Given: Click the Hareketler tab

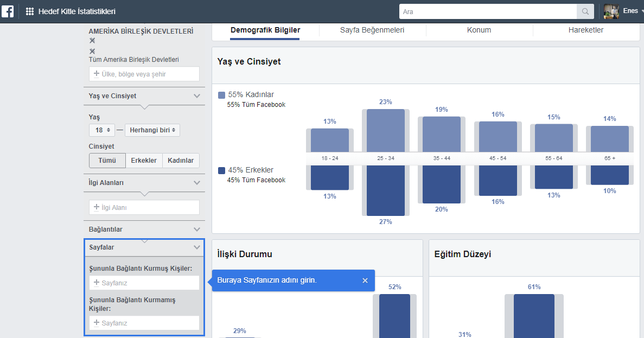Looking at the screenshot, I should pos(586,30).
